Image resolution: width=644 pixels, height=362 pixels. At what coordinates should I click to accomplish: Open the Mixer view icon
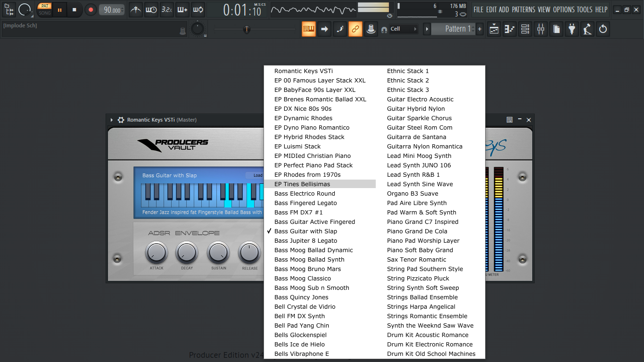point(541,29)
